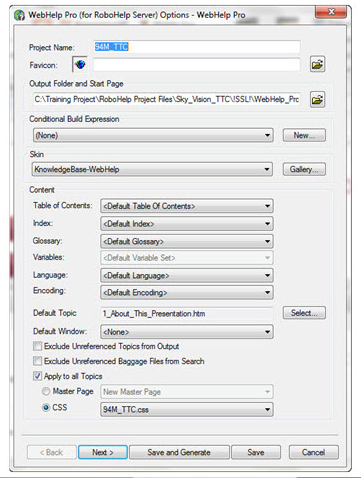Expand the Glossary dropdown

[x=187, y=241]
